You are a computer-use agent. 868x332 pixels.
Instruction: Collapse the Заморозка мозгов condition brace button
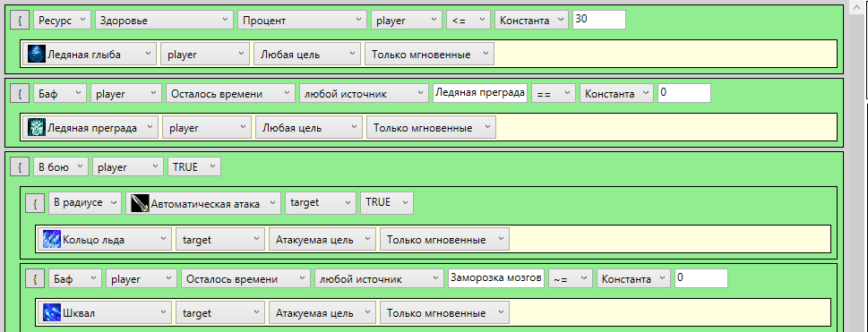35,279
